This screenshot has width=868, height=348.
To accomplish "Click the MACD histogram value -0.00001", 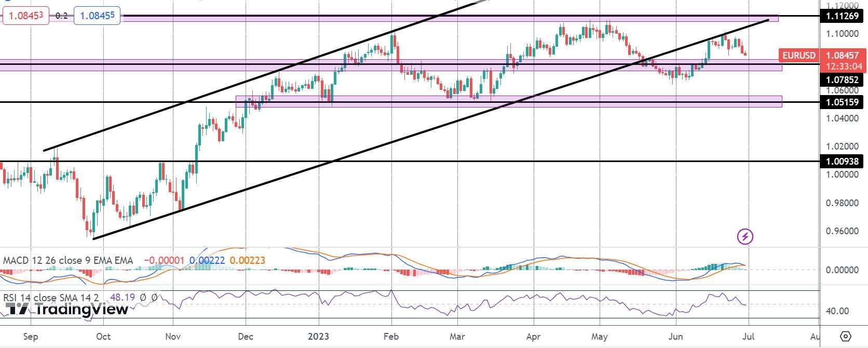I will pyautogui.click(x=163, y=260).
